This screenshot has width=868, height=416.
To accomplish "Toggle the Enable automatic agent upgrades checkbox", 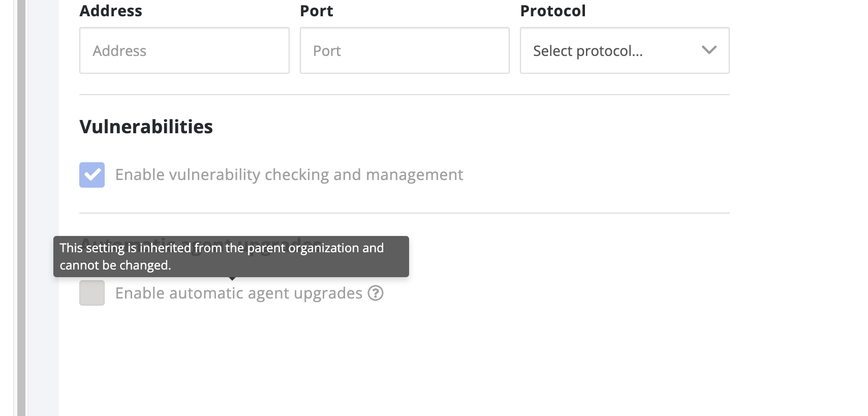I will tap(92, 293).
